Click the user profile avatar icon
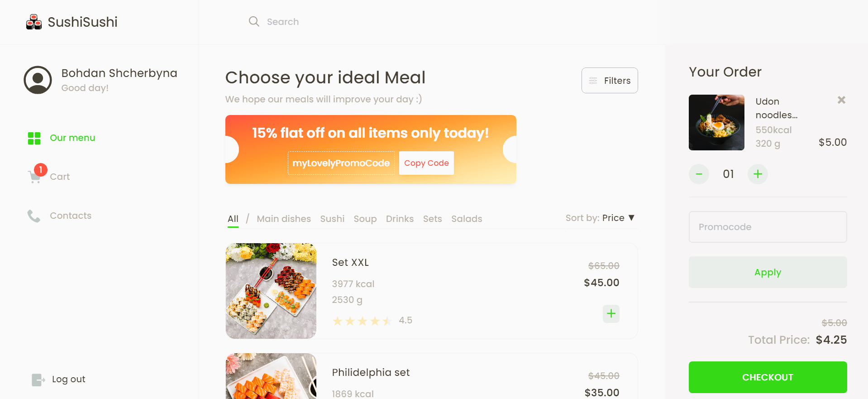This screenshot has height=399, width=868. 38,80
